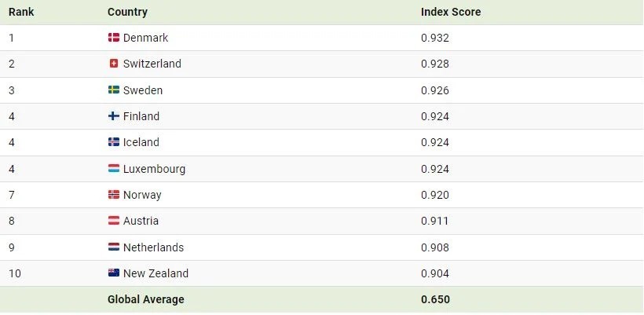Select the Denmark country name
This screenshot has height=315, width=644.
pos(145,38)
